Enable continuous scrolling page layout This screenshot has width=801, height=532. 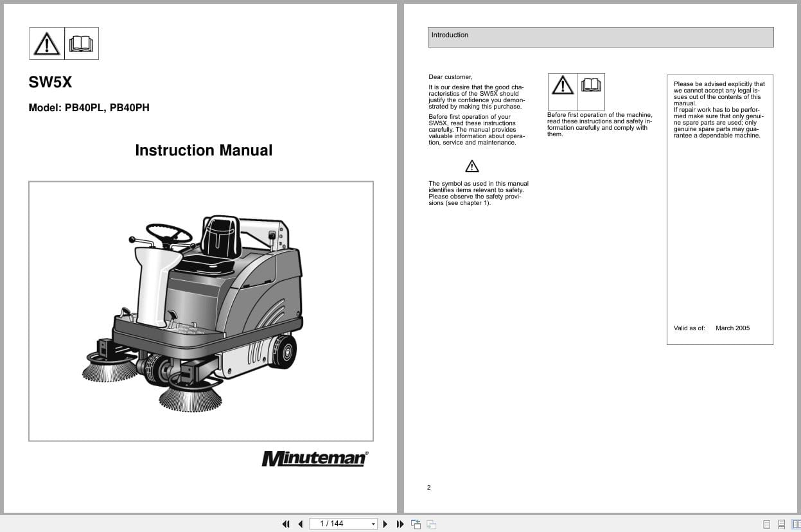pos(781,524)
